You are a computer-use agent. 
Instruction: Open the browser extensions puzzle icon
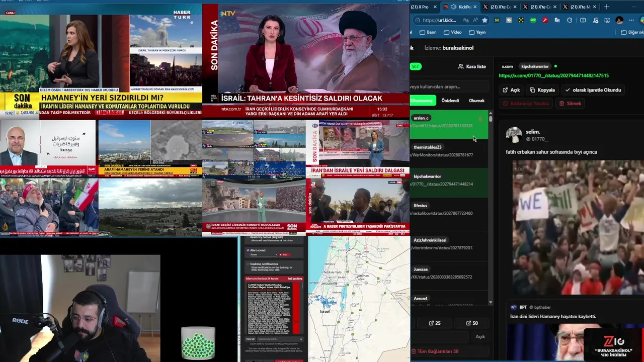coord(570,20)
